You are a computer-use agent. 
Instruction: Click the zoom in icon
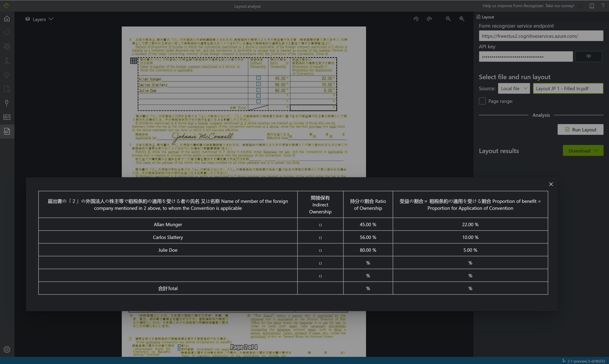click(462, 19)
